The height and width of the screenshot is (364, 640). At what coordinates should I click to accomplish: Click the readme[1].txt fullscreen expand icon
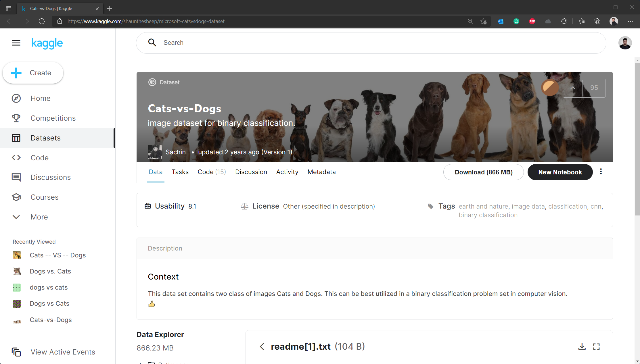click(597, 346)
